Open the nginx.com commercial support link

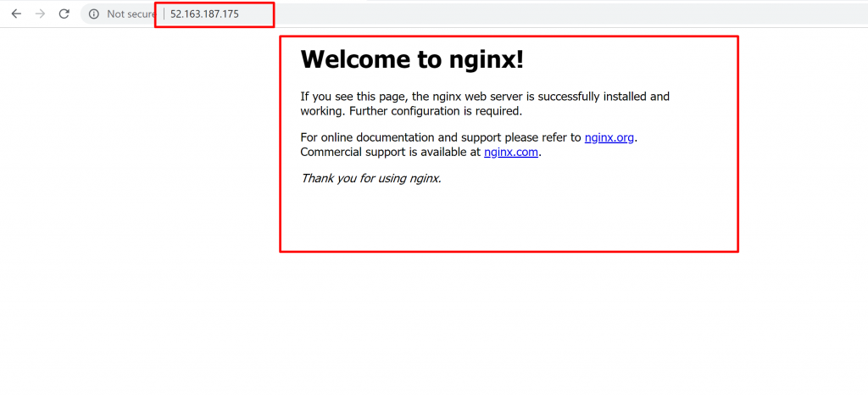point(511,153)
